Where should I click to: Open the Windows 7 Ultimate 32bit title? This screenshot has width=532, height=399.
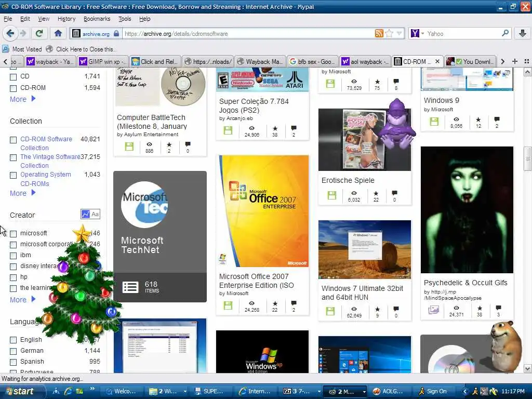362,292
